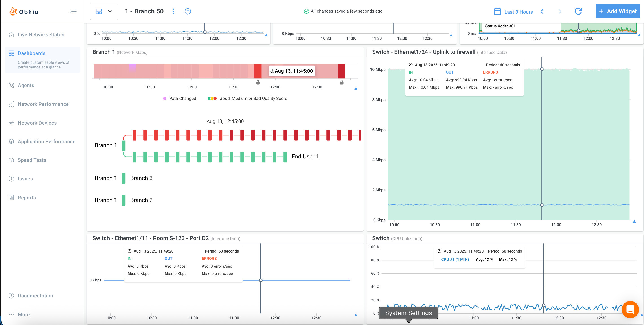This screenshot has width=644, height=325.
Task: Collapse the sidebar with the chevron arrow
Action: (73, 11)
